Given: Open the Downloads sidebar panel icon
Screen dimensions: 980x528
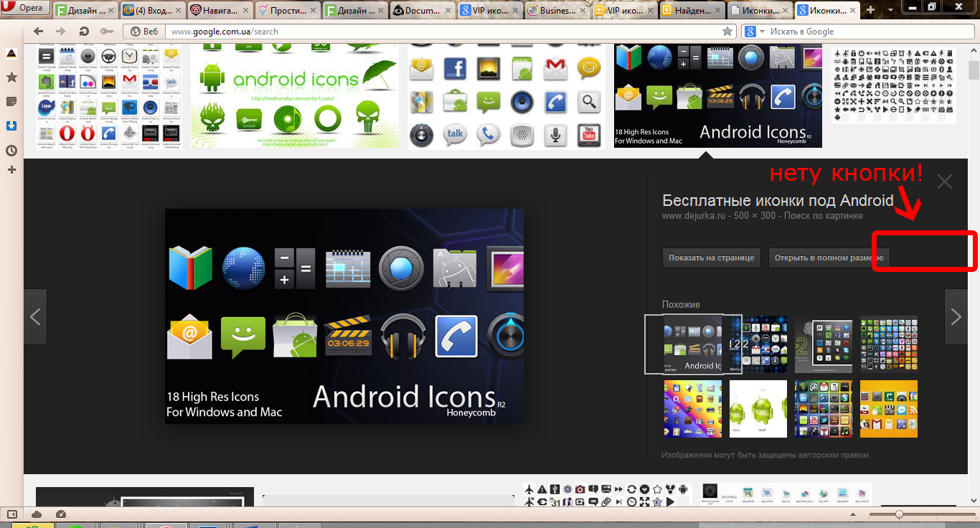Looking at the screenshot, I should [11, 126].
